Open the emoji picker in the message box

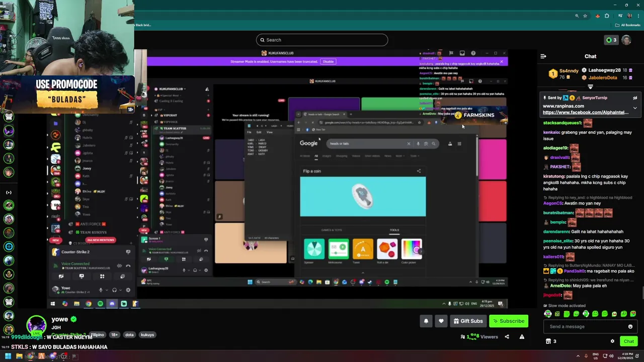pyautogui.click(x=630, y=327)
